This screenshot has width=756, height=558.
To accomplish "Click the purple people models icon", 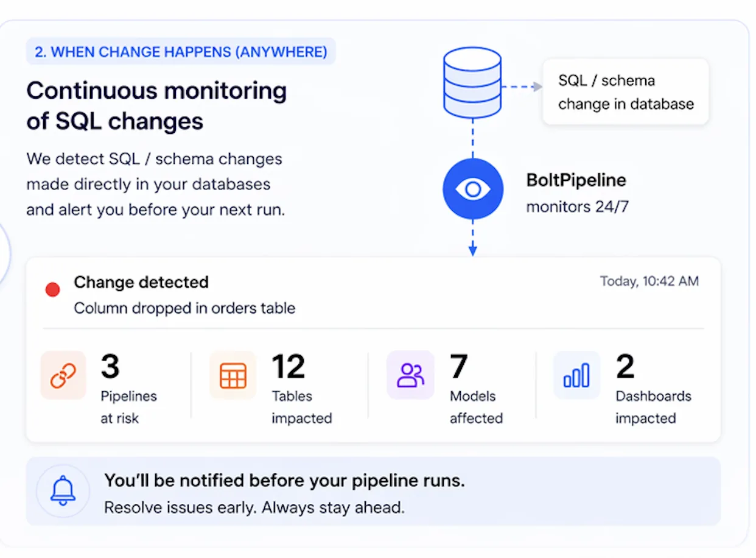I will [x=410, y=375].
